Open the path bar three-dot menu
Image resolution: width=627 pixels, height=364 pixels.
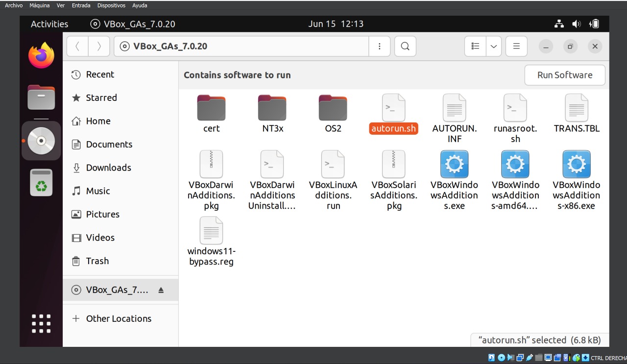pos(380,46)
